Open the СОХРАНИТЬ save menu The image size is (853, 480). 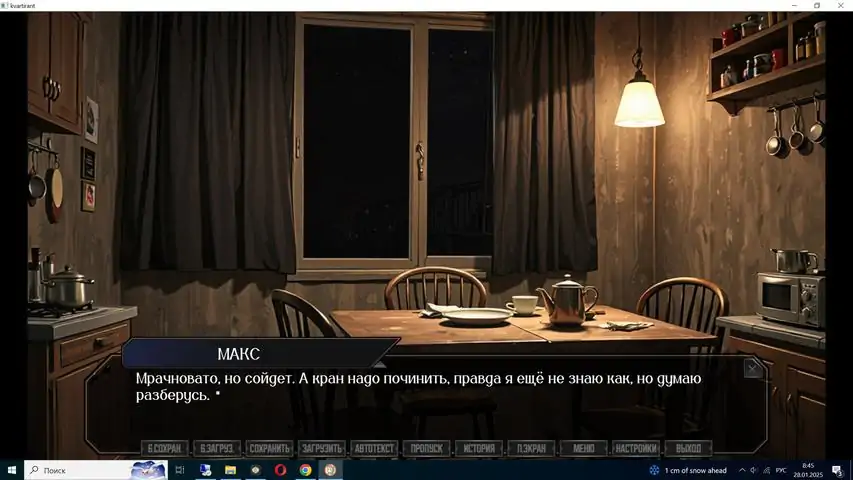[x=269, y=448]
